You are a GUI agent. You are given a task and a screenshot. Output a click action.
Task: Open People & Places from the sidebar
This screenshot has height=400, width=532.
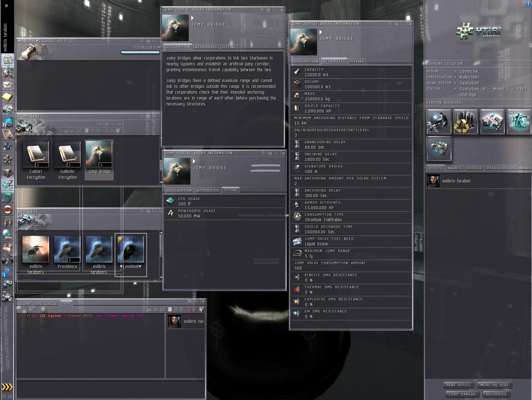7,72
